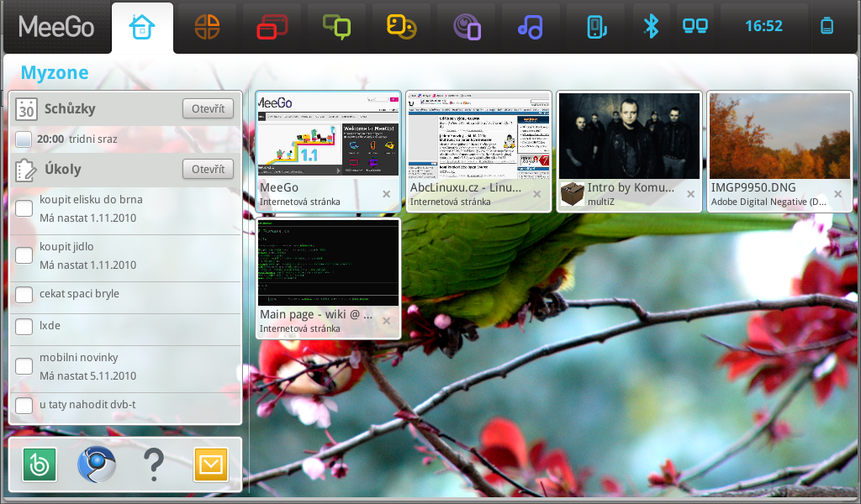This screenshot has height=504, width=861.
Task: Remove the Intro by Komu... item
Action: point(691,194)
